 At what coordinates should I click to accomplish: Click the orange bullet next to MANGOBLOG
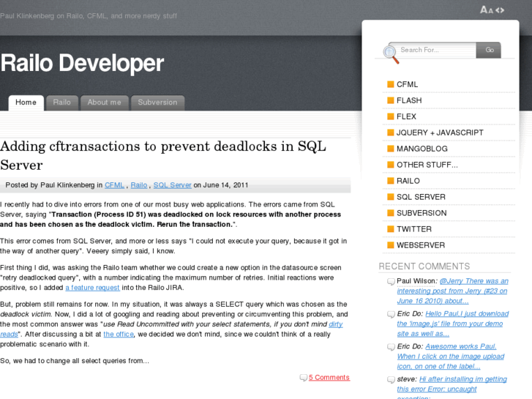(x=391, y=149)
